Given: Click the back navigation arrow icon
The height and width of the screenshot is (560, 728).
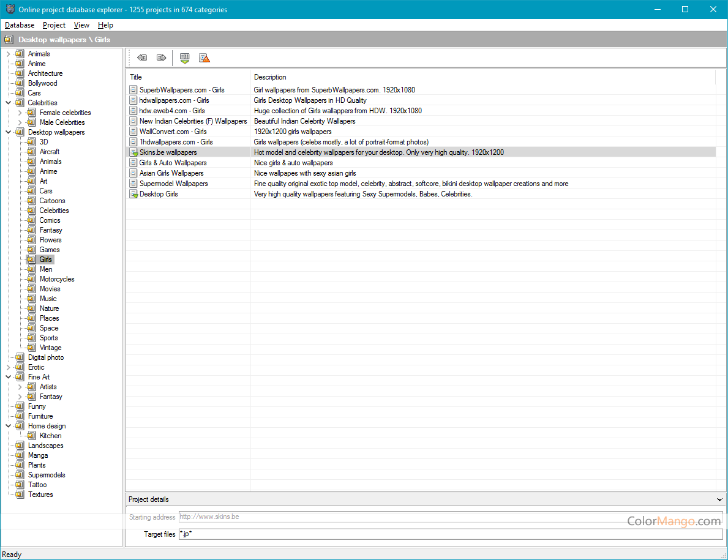Looking at the screenshot, I should 142,58.
